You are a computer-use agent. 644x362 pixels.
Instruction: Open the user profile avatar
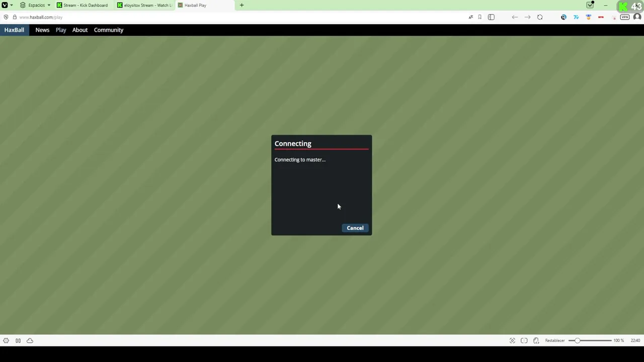(637, 17)
